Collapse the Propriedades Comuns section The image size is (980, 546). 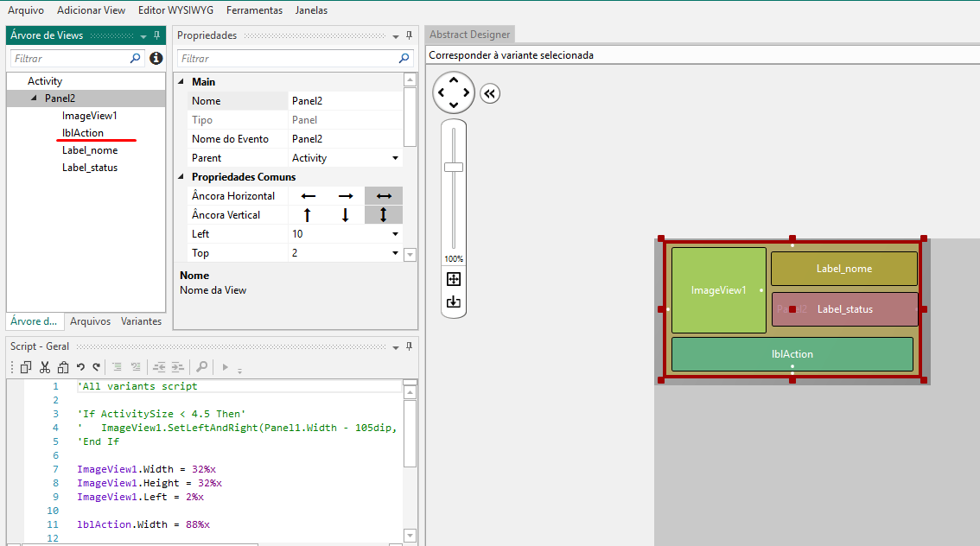pos(181,177)
